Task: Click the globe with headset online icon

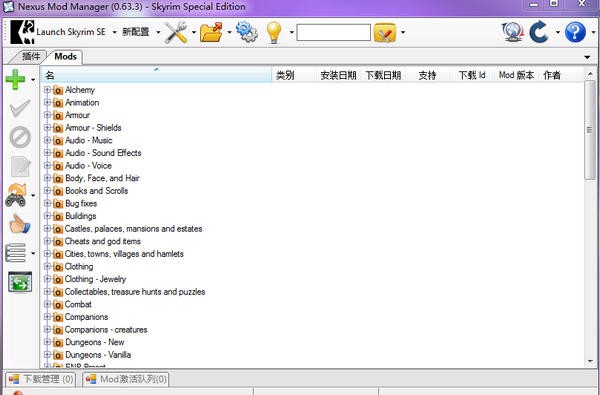Action: [513, 32]
